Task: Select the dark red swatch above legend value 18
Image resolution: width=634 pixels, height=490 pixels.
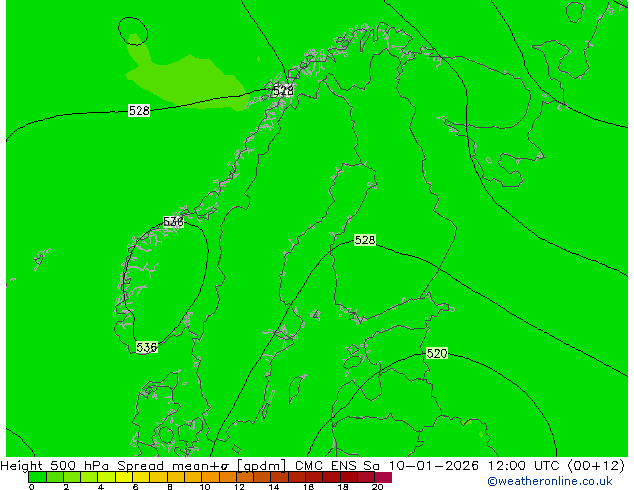Action: click(350, 477)
